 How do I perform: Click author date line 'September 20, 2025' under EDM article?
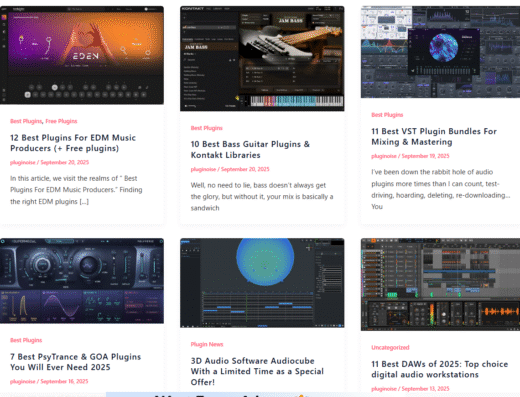coord(50,162)
